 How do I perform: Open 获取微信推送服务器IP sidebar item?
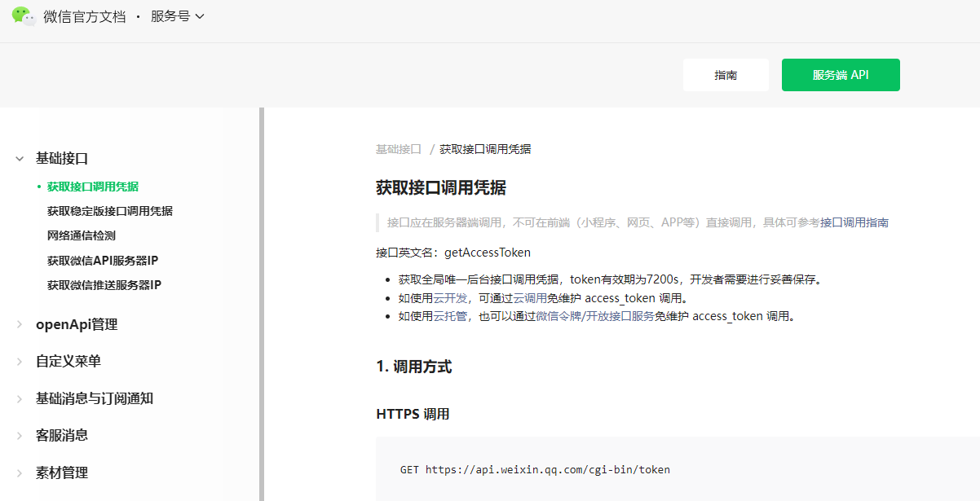coord(104,285)
